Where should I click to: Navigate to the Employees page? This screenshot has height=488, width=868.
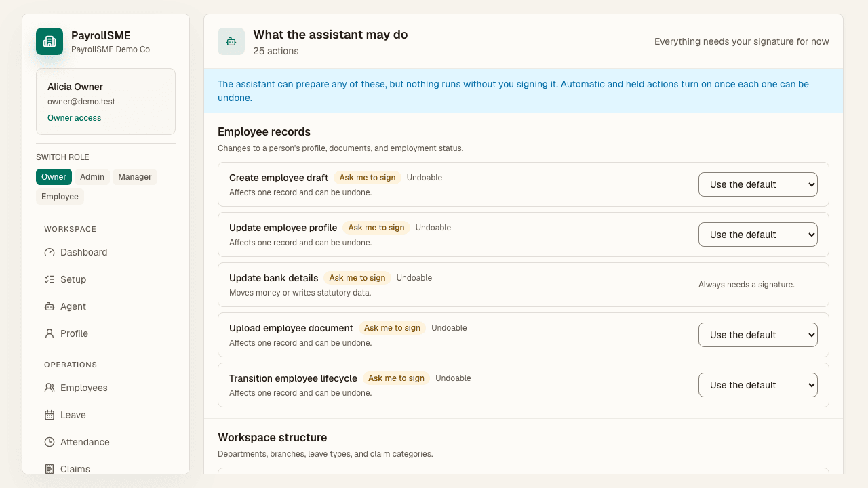[106, 388]
